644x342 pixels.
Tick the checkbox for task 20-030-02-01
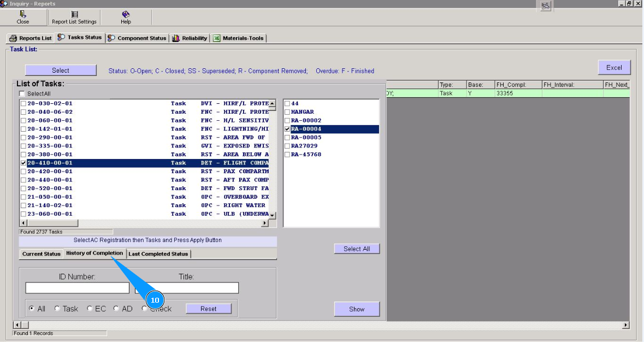(23, 103)
